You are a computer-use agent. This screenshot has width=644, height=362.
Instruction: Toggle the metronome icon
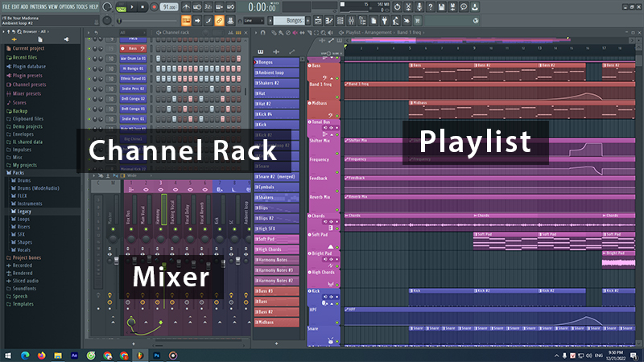pos(186,7)
